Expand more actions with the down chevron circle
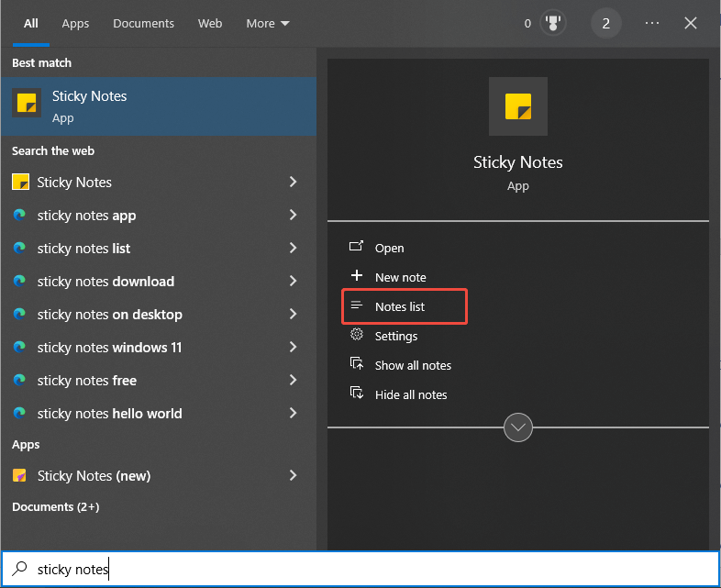The image size is (721, 588). click(518, 427)
